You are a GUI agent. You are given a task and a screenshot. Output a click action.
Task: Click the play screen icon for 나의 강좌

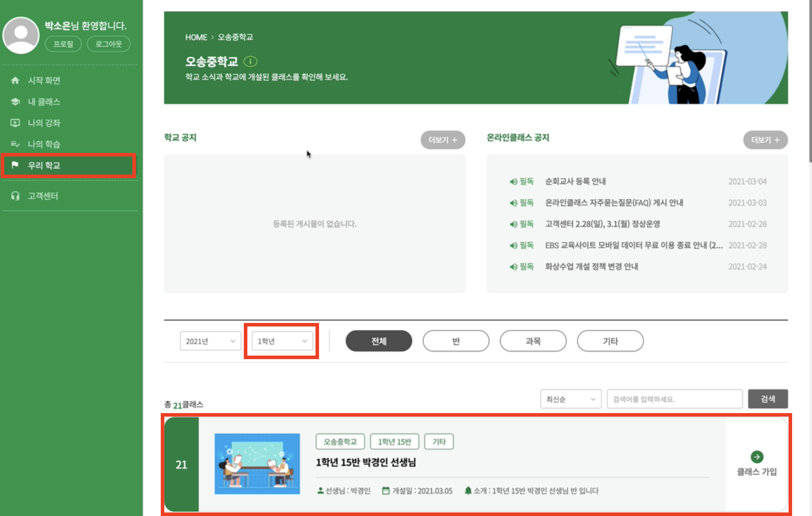[x=15, y=123]
